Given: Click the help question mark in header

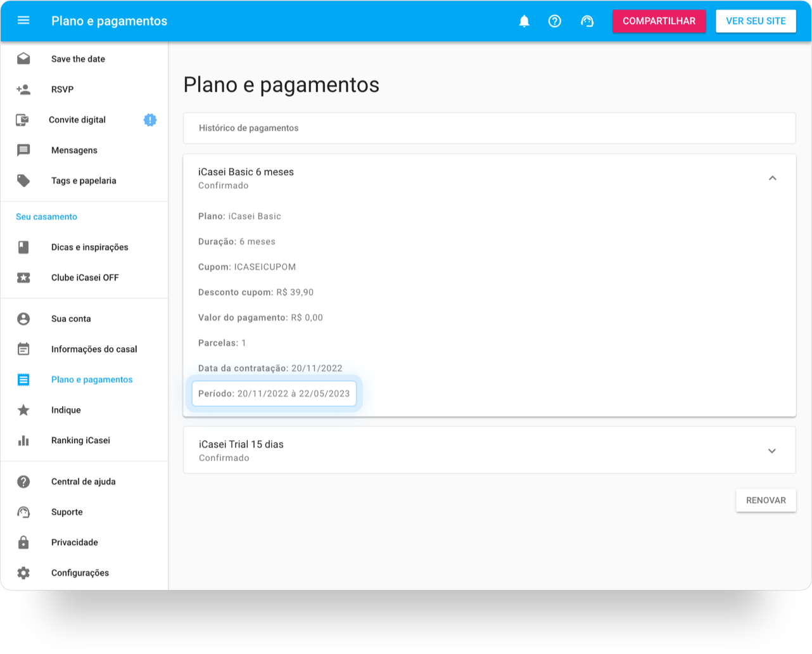Looking at the screenshot, I should 555,21.
